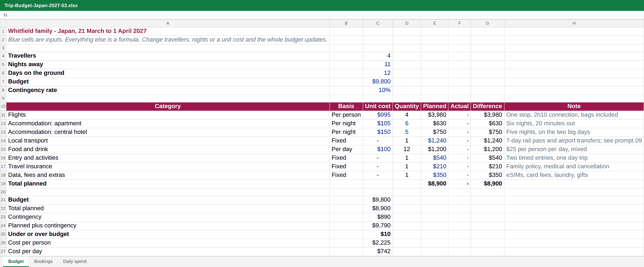Select Cost per day $742
Viewport: 644px width, 267px height.
(x=378, y=251)
